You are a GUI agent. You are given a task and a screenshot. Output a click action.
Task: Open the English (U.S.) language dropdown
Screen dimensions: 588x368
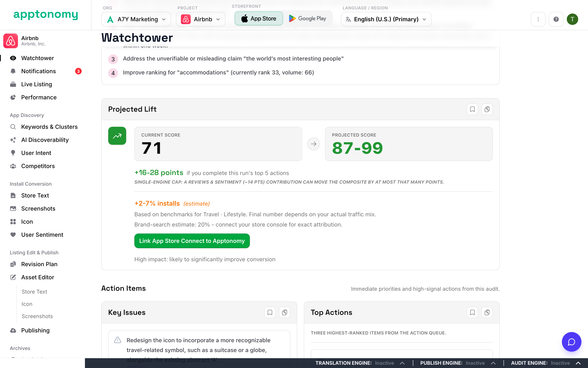386,19
